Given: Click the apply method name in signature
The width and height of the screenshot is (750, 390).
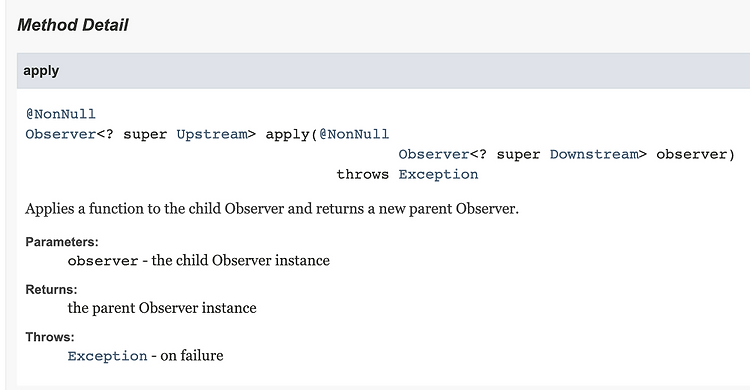Looking at the screenshot, I should 287,134.
